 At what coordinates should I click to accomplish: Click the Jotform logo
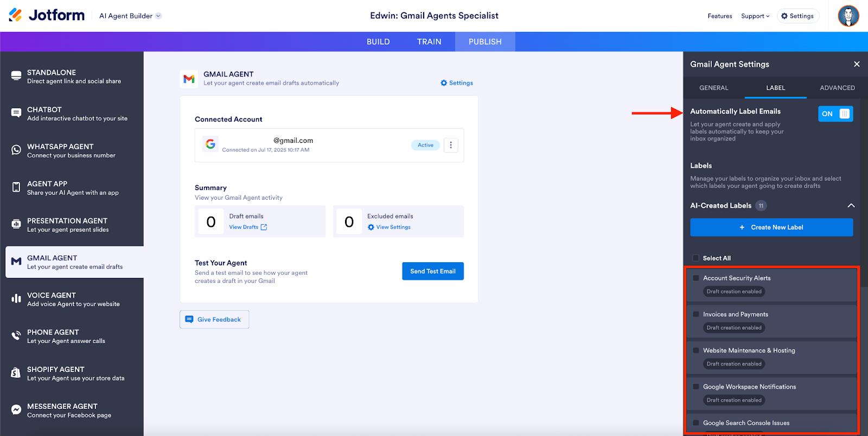[47, 15]
